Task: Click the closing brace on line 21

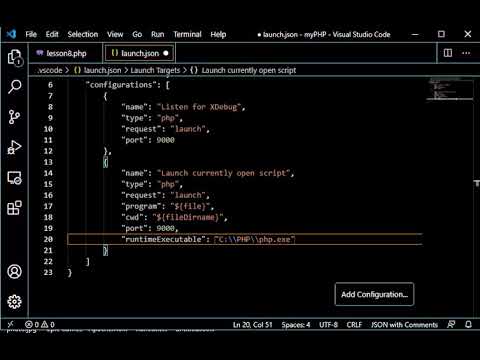Action: [105, 250]
